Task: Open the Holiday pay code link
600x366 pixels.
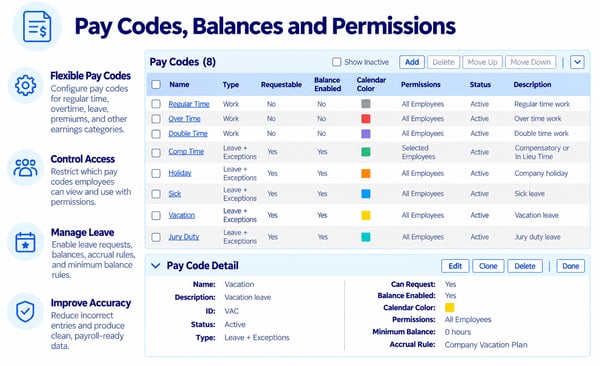Action: click(180, 173)
